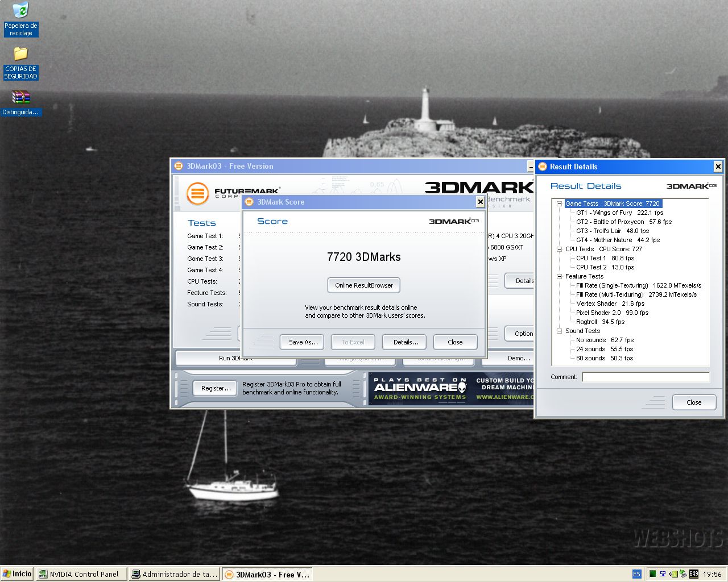This screenshot has width=728, height=582.
Task: Collapse the Game Tests tree node
Action: [x=560, y=203]
